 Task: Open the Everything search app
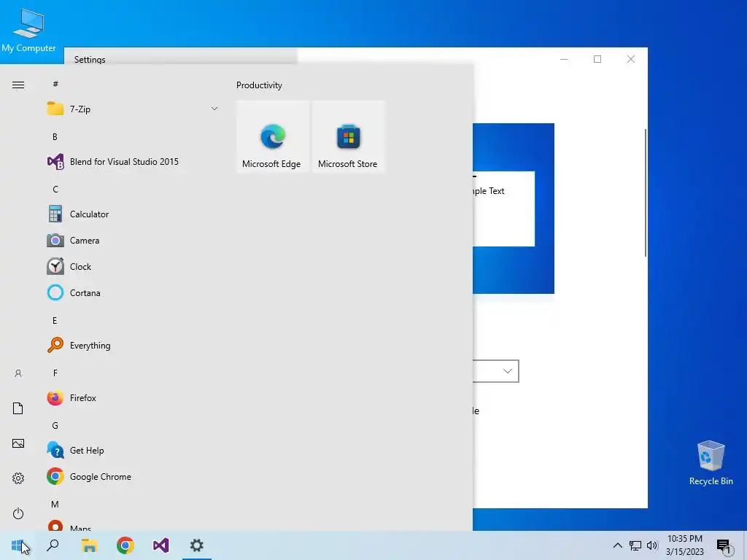pyautogui.click(x=133, y=345)
